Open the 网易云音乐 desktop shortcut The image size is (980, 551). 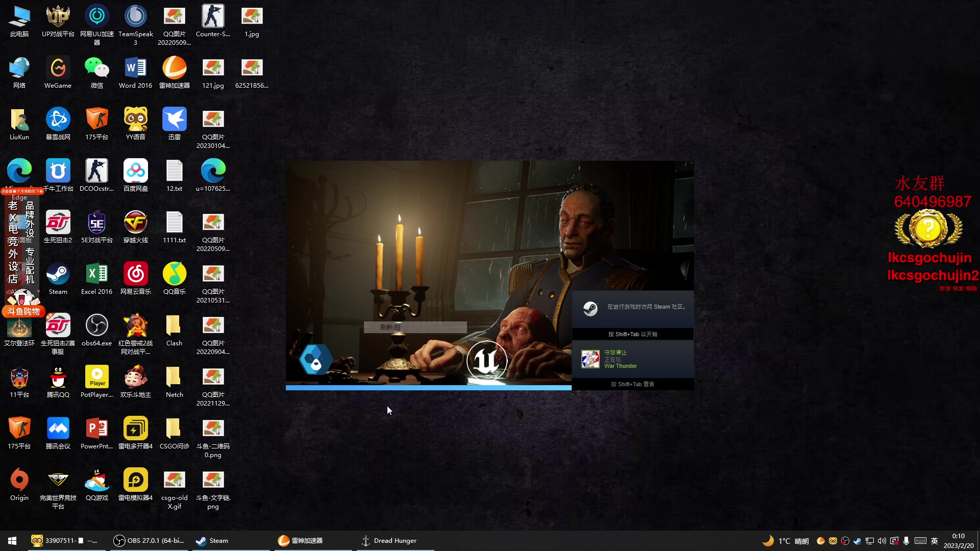[x=136, y=279]
